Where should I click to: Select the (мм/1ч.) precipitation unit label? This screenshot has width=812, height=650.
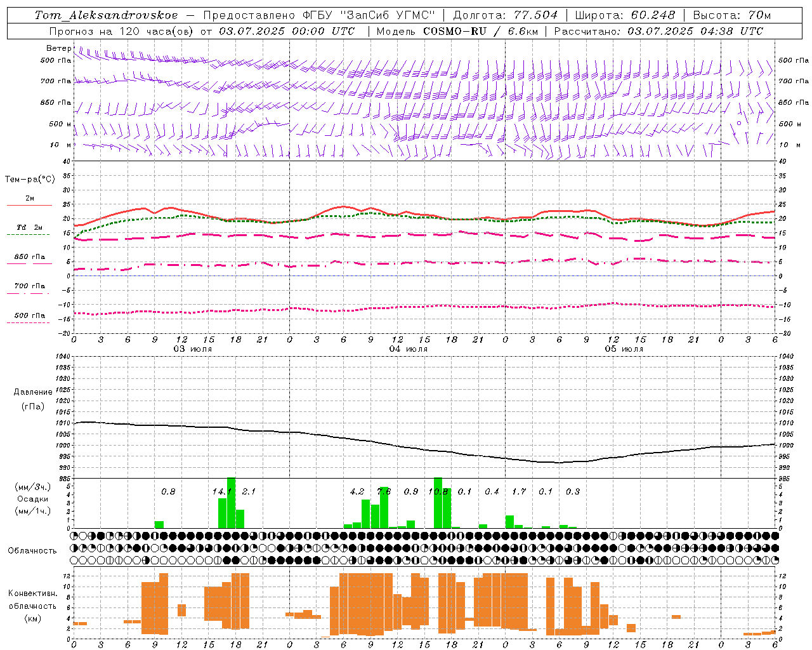[x=33, y=511]
